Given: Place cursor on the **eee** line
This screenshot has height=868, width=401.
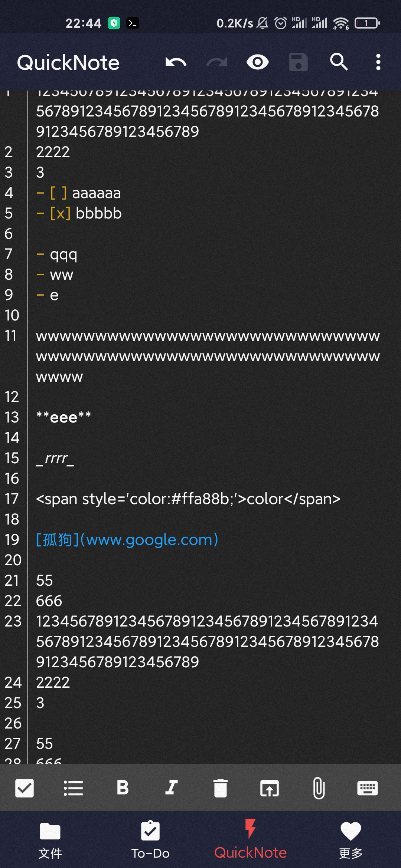Looking at the screenshot, I should pos(63,417).
